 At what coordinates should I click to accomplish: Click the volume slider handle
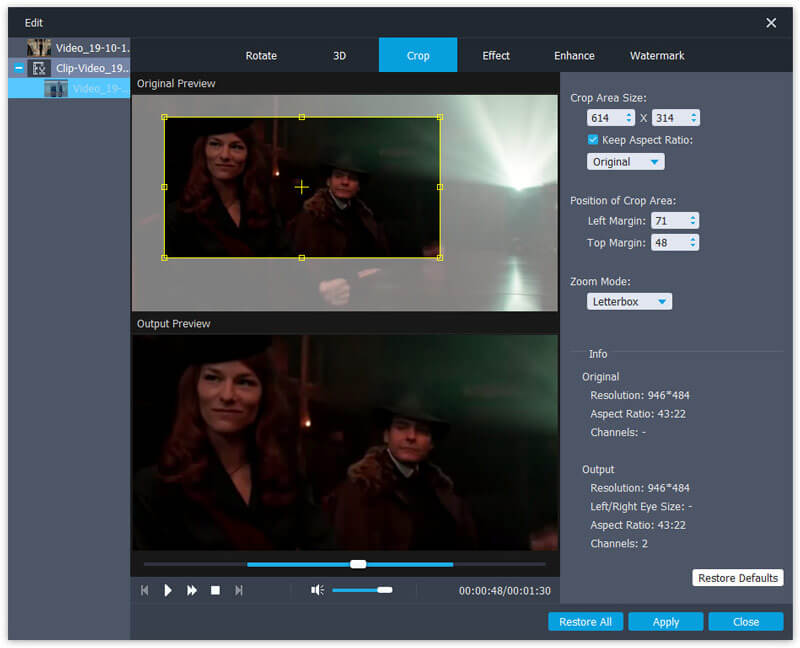385,590
